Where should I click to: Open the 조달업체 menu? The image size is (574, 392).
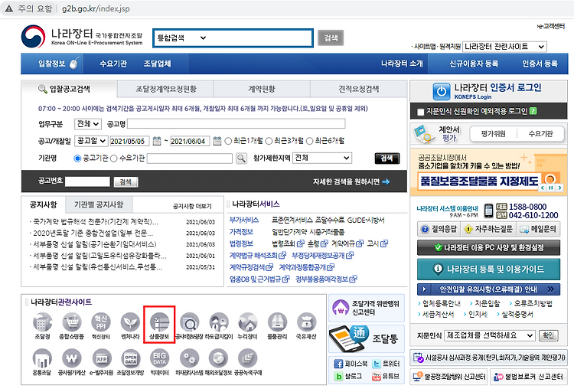click(x=158, y=64)
